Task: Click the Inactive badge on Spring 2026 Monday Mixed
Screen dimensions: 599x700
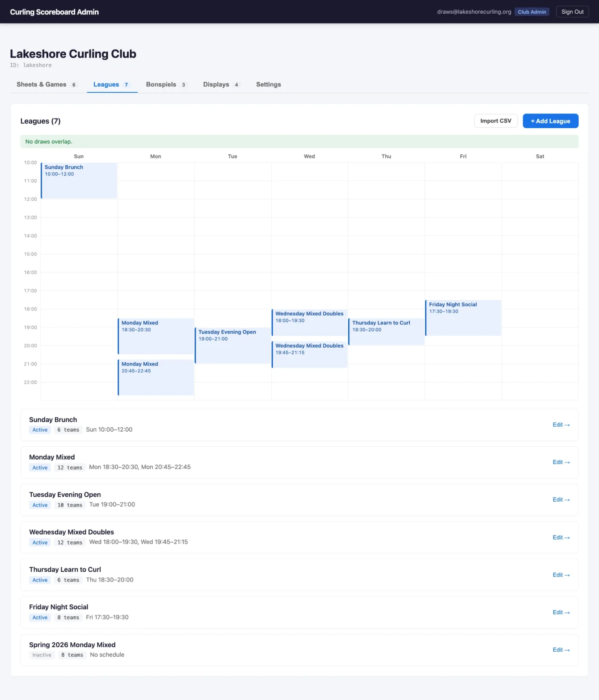Action: [42, 655]
